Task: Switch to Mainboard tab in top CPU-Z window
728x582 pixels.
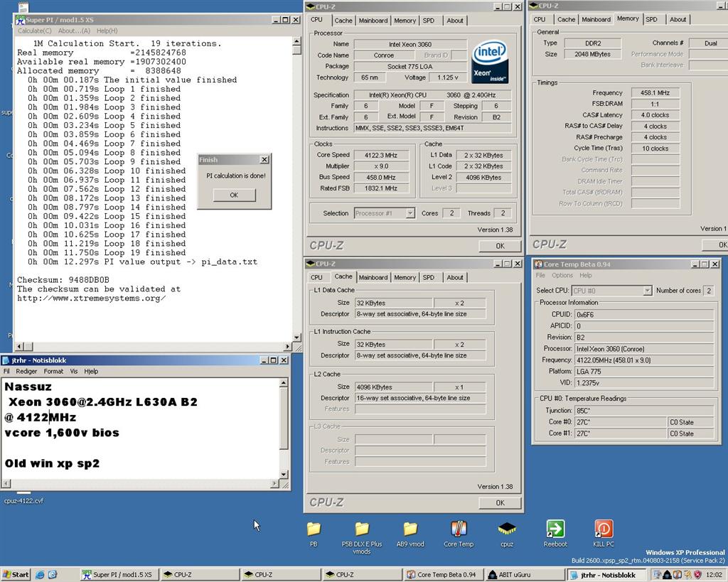Action: 373,21
